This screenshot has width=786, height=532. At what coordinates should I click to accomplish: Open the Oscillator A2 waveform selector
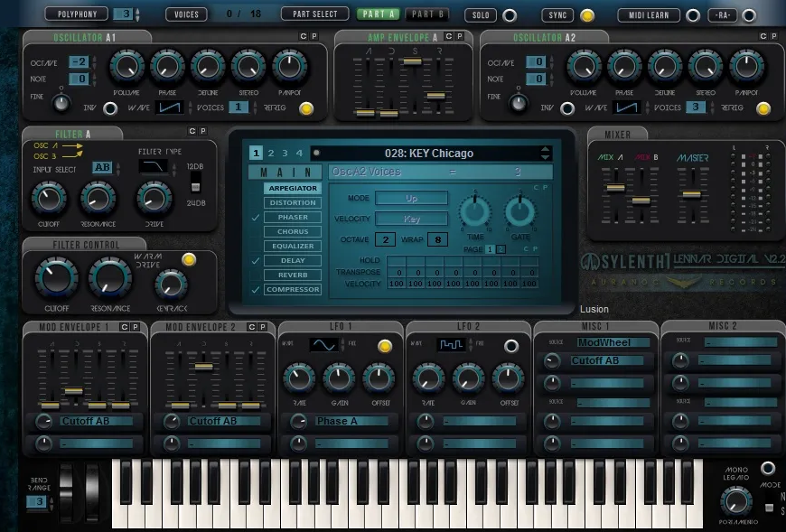[627, 107]
